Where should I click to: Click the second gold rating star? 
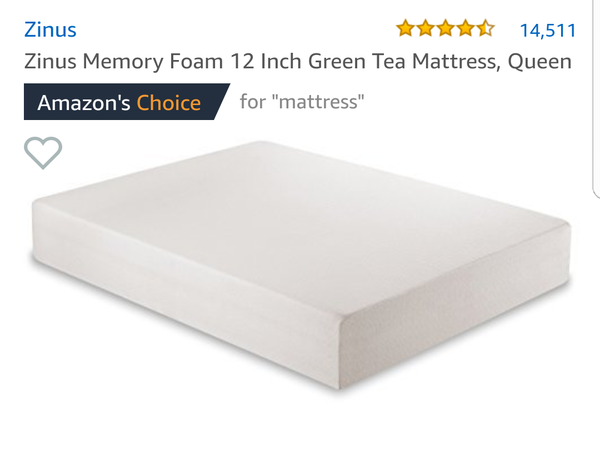coord(426,29)
